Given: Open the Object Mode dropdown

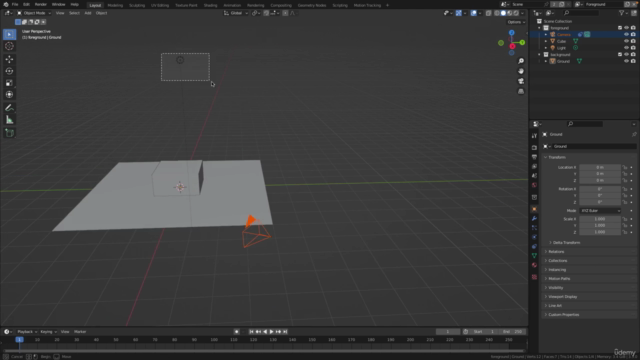Looking at the screenshot, I should (34, 13).
